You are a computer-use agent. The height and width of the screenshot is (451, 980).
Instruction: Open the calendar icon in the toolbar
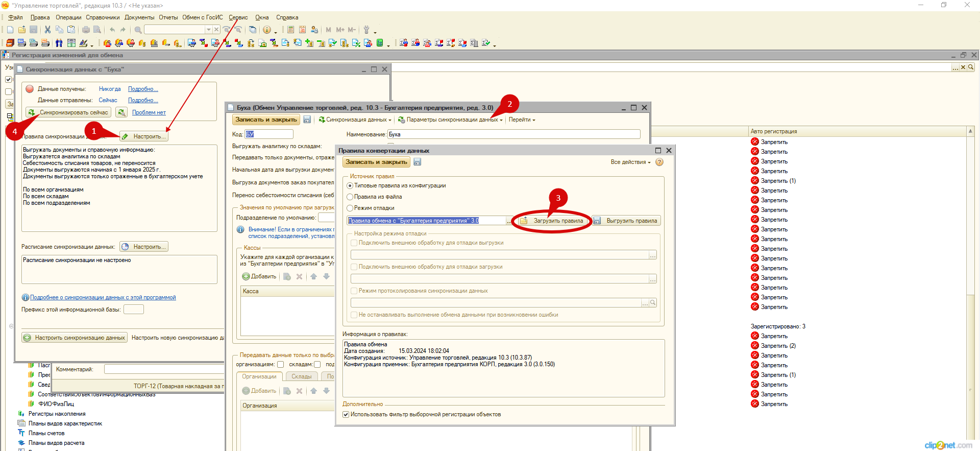[303, 30]
